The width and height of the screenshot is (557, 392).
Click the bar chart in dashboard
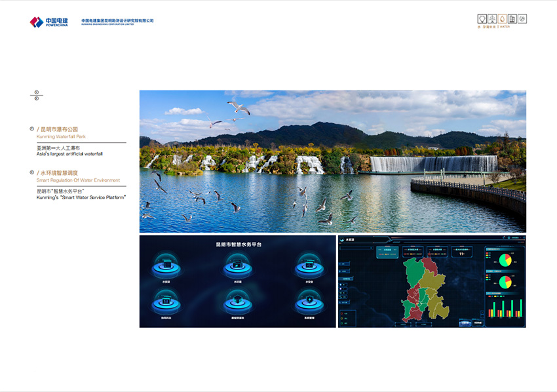point(505,307)
